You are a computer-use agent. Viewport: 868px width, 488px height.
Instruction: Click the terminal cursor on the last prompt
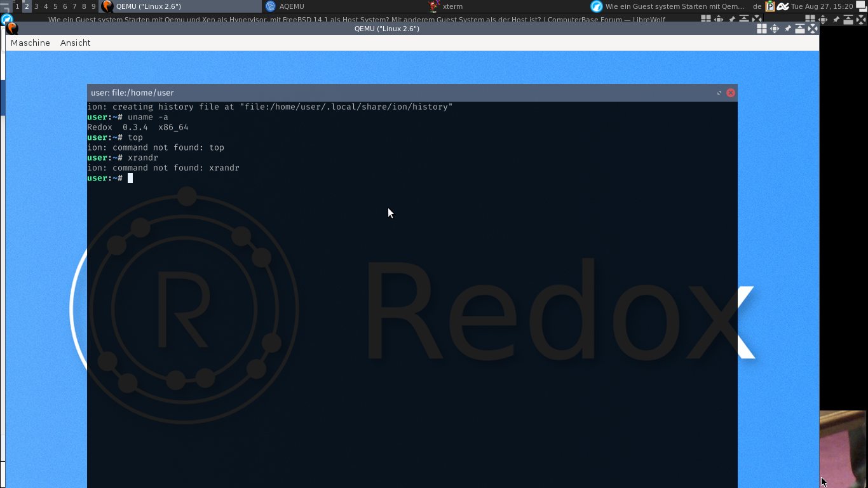130,178
